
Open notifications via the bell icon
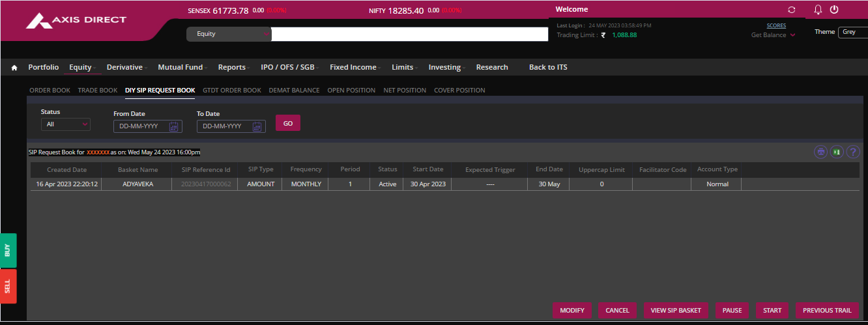click(818, 10)
